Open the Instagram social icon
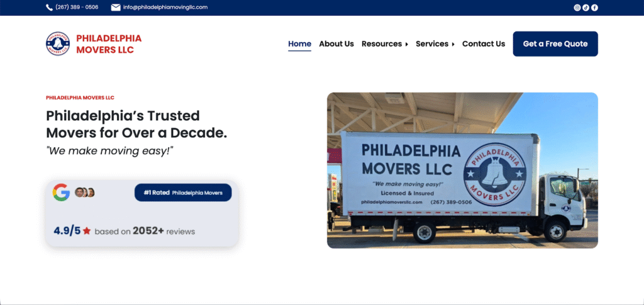This screenshot has height=305, width=644. click(577, 8)
